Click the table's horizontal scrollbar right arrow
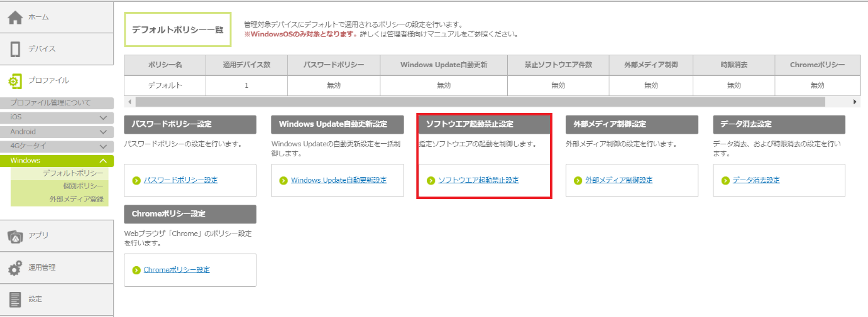 (855, 102)
